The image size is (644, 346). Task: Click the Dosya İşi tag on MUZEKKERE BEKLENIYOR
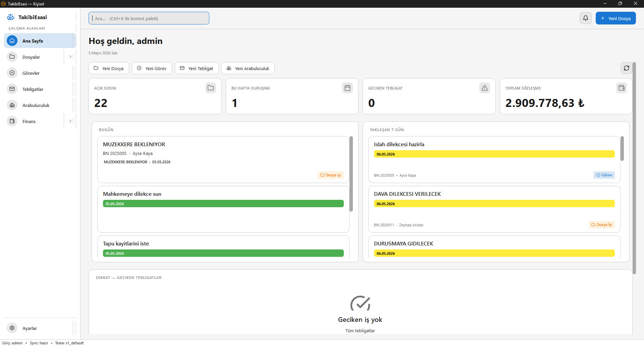331,175
